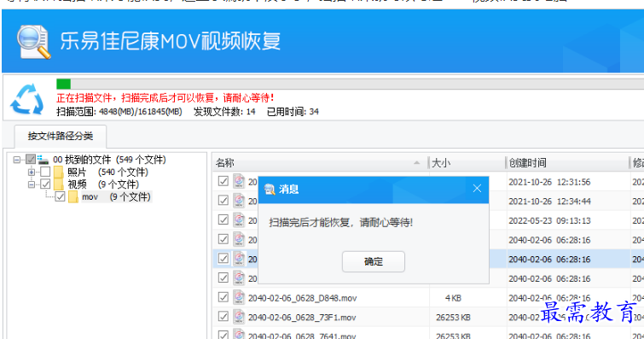Toggle the 00 找到的文件 root checkbox
The height and width of the screenshot is (339, 644).
[31, 159]
